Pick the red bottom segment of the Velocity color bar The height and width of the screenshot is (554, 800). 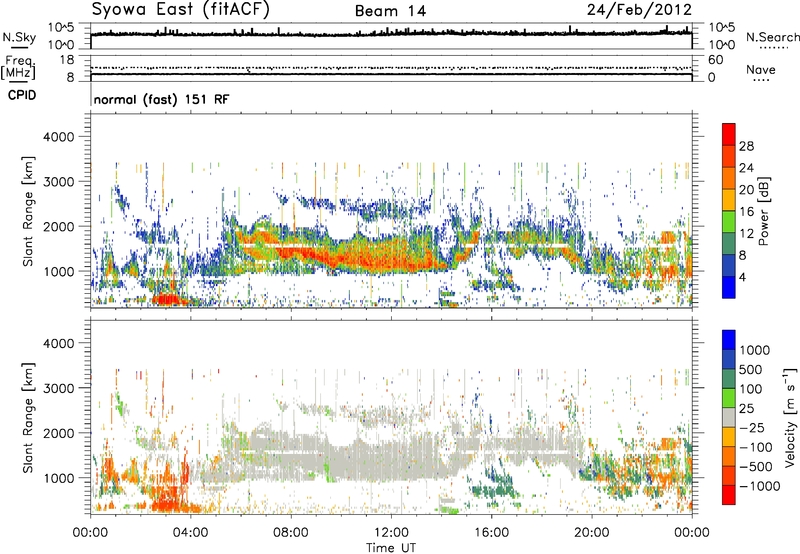click(729, 495)
